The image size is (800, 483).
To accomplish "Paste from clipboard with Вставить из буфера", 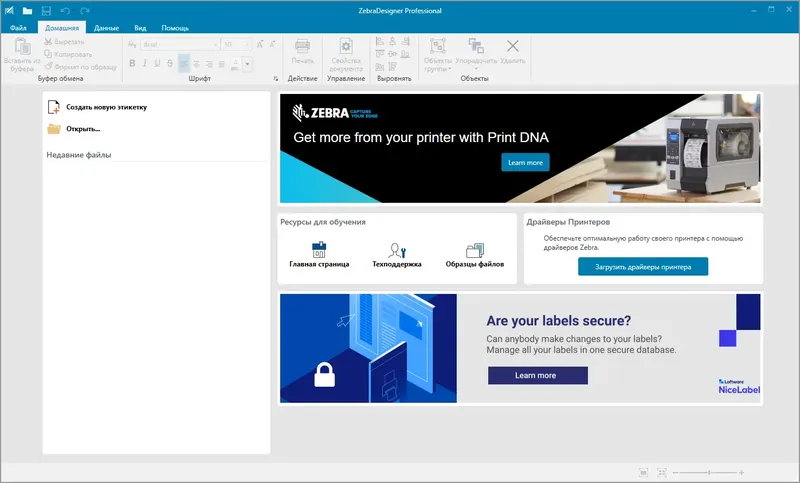I will tap(22, 55).
